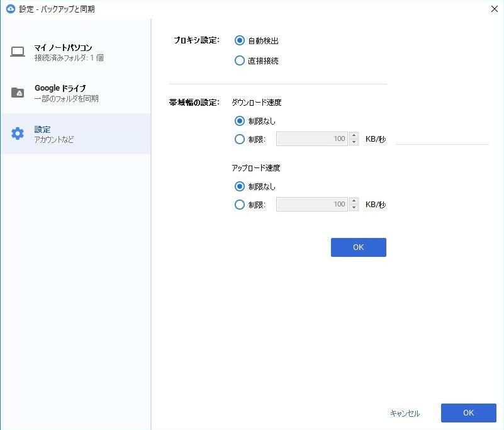
Task: Click the キャンセル link
Action: (x=405, y=414)
